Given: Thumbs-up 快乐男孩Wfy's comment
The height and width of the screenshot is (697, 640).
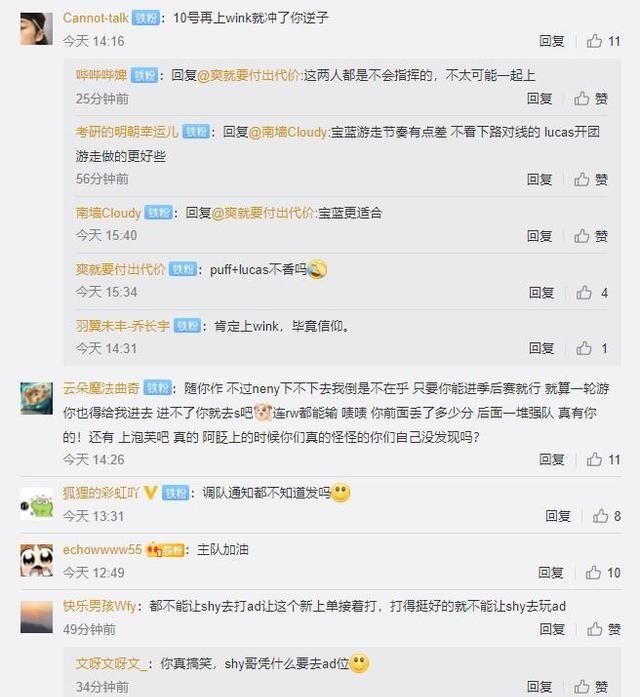Looking at the screenshot, I should 604,629.
